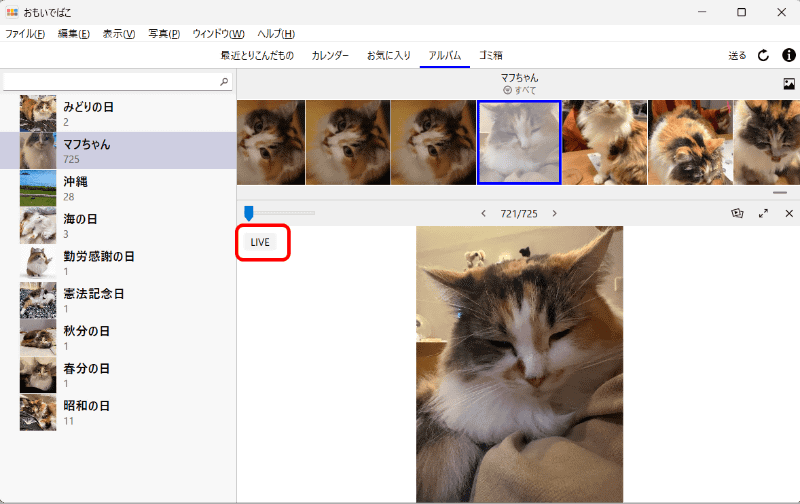Select the 勤労感謝の日 album

point(118,263)
